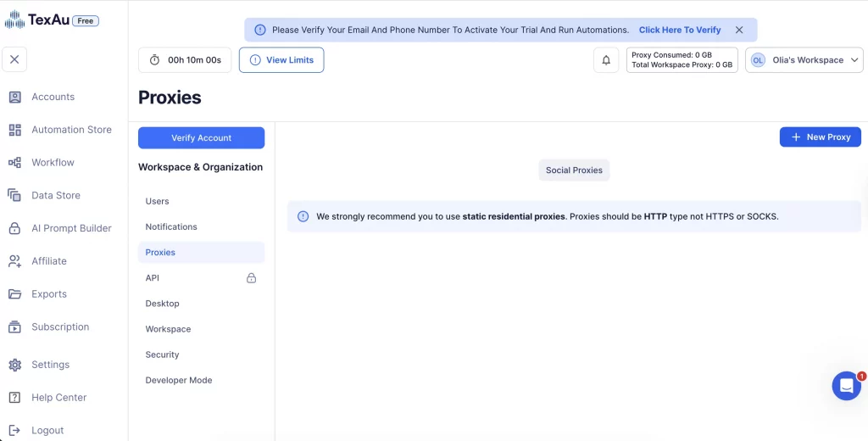This screenshot has height=441, width=868.
Task: Select the Social Proxies tab
Action: click(x=574, y=170)
